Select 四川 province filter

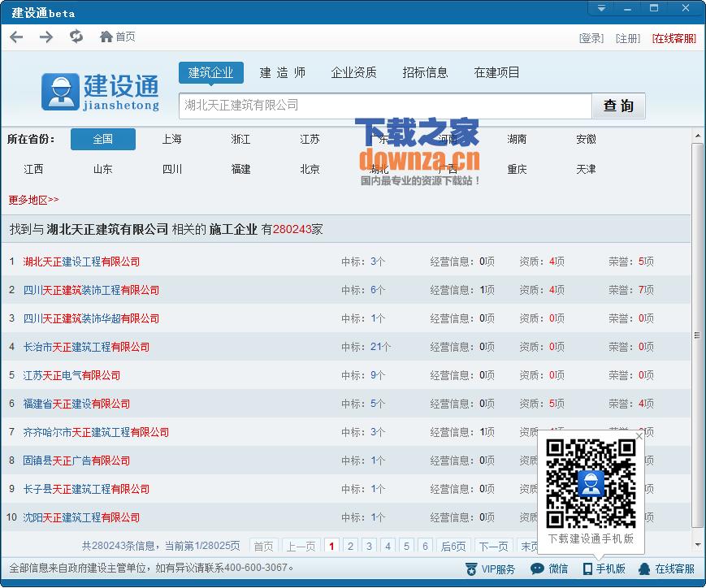click(x=171, y=169)
